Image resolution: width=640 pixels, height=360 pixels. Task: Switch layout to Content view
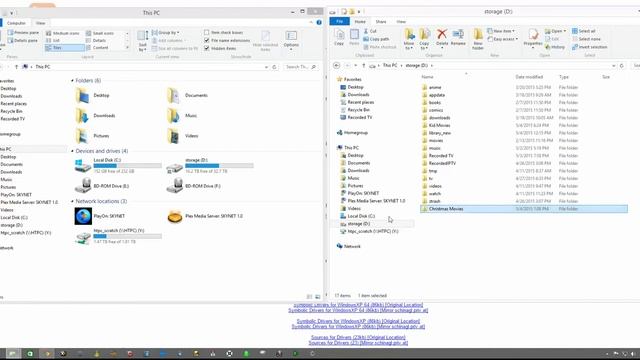tap(97, 48)
